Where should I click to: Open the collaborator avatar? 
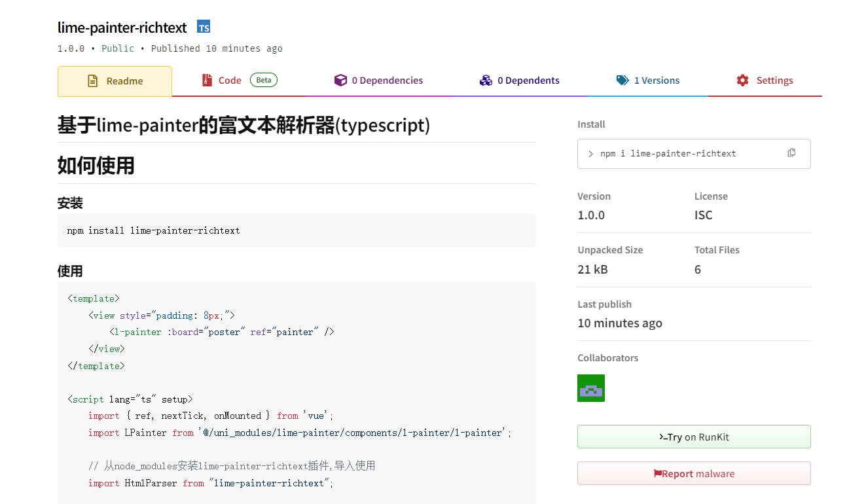pos(591,388)
